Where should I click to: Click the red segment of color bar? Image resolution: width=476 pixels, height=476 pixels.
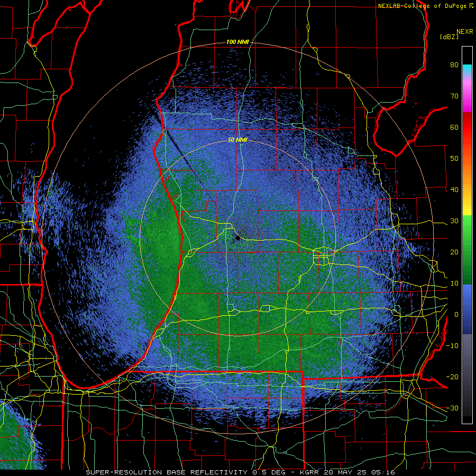467,127
